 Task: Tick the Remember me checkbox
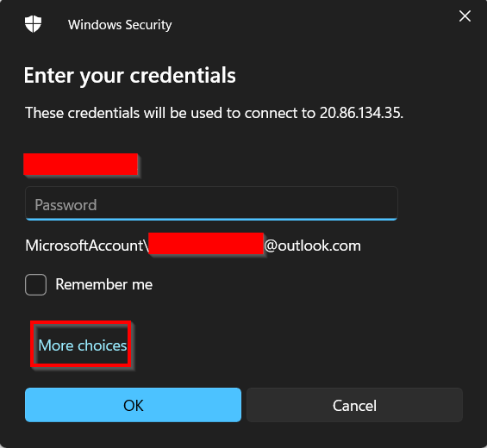tap(35, 284)
